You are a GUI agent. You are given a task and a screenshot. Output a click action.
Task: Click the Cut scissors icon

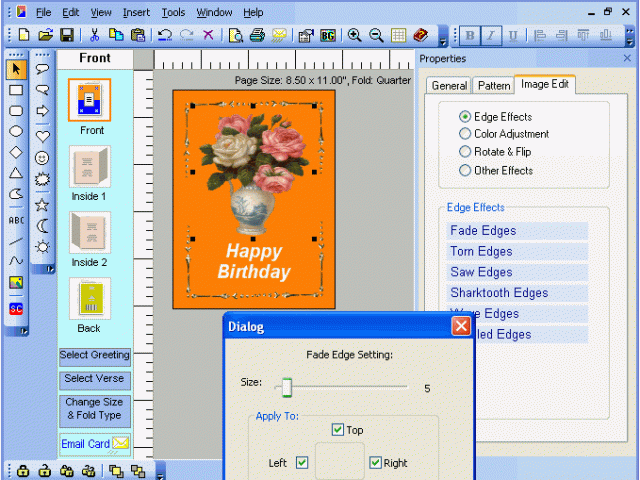(x=94, y=35)
